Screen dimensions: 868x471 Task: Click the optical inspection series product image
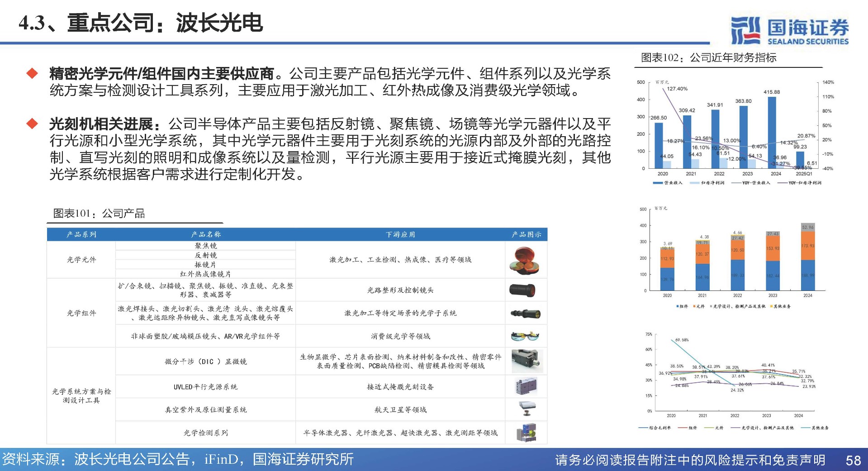click(x=526, y=433)
